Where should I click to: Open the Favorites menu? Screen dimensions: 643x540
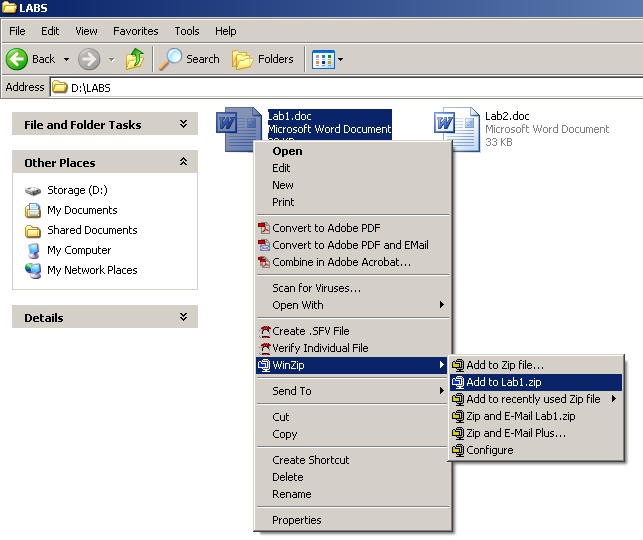136,31
